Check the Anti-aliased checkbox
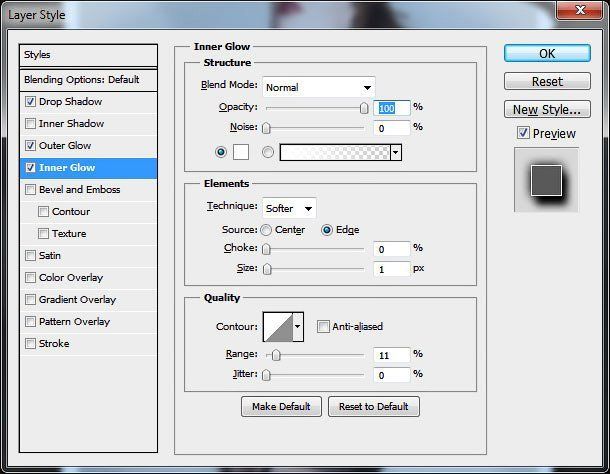Viewport: 610px width, 474px height. 323,326
